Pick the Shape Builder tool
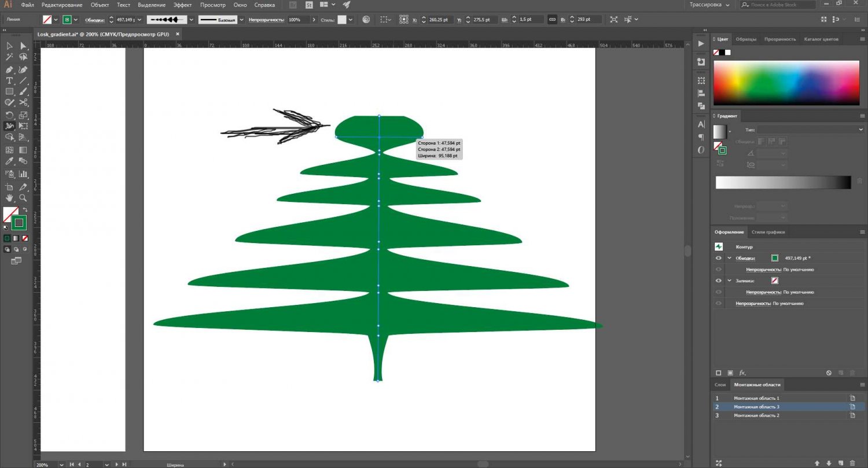 10,138
